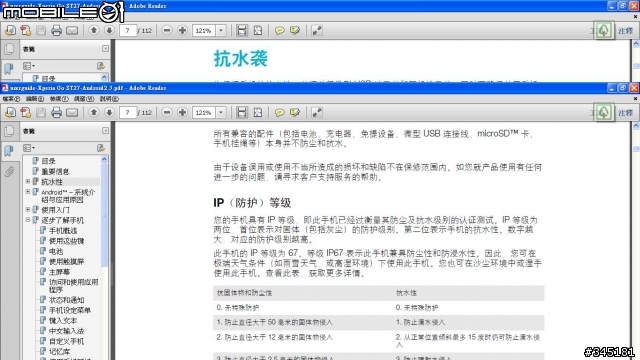Click the page number field in back window
Image resolution: width=640 pixels, height=360 pixels.
click(x=128, y=30)
